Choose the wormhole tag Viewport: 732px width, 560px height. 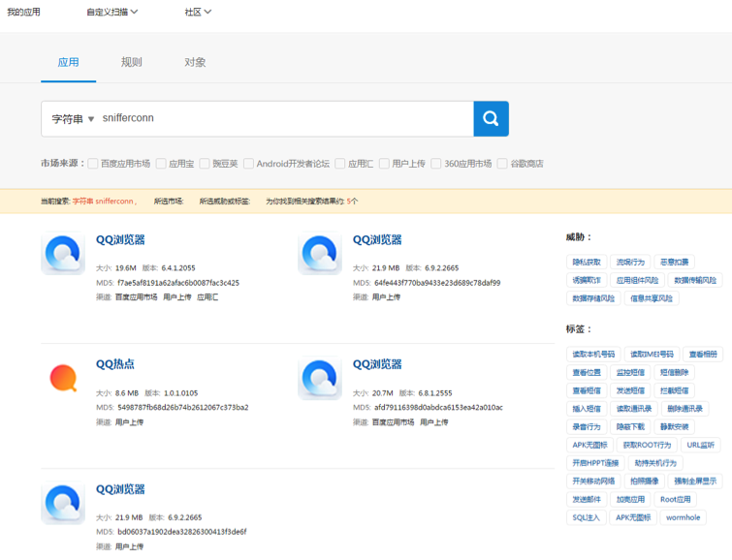pos(683,517)
